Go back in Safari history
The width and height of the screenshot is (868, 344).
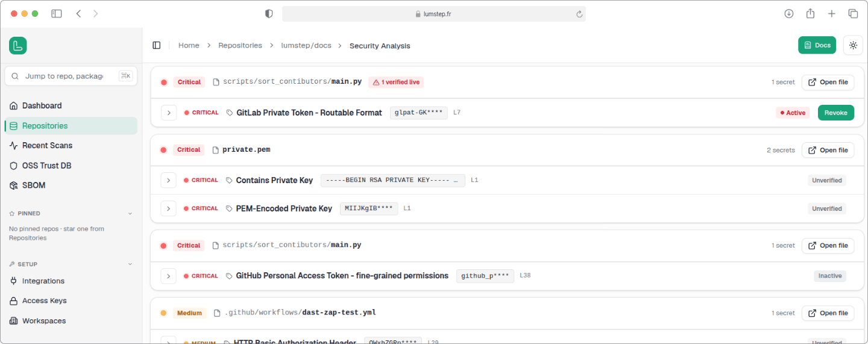coord(78,13)
